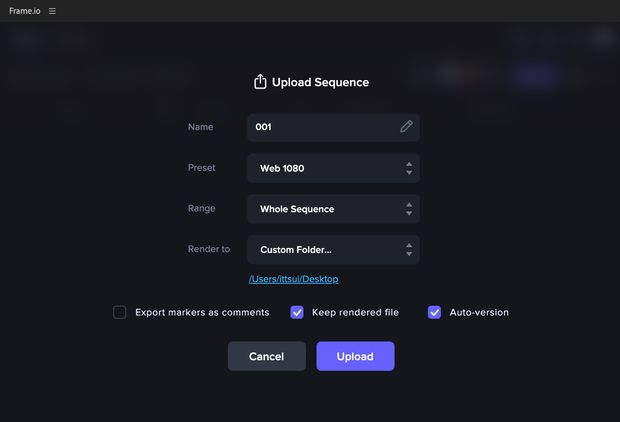This screenshot has width=620, height=422.
Task: Click the Upload button
Action: coord(355,356)
